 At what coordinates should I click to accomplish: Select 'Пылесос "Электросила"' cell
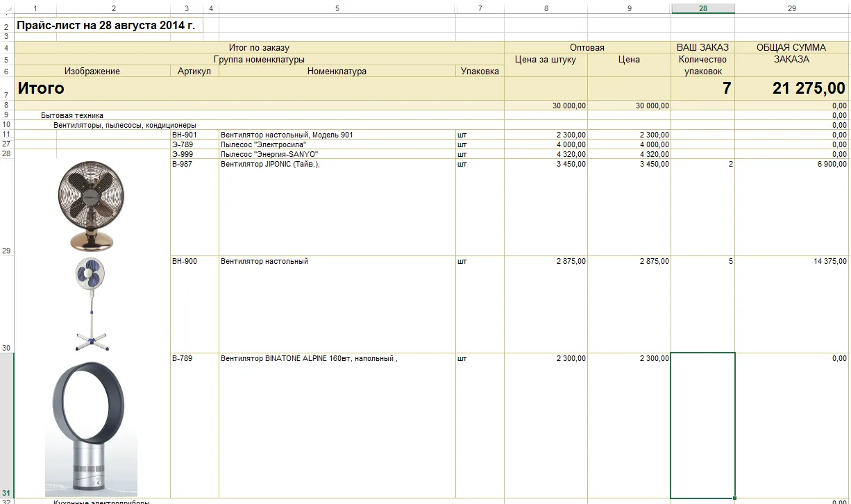tap(337, 144)
